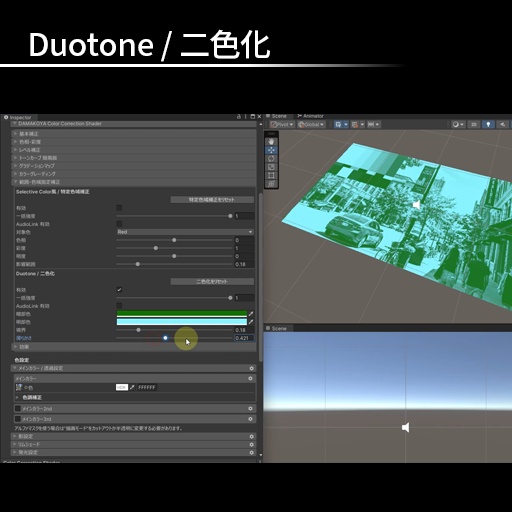Image resolution: width=512 pixels, height=512 pixels.
Task: Click the draw mode sphere icon
Action: click(455, 124)
